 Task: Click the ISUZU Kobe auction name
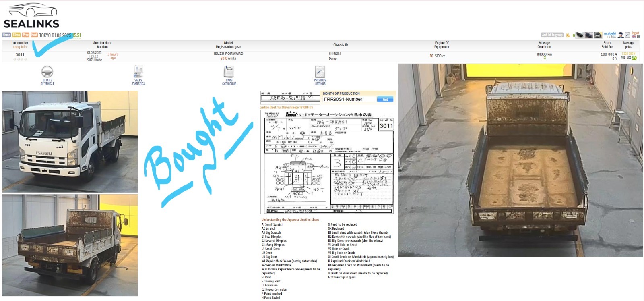94,60
